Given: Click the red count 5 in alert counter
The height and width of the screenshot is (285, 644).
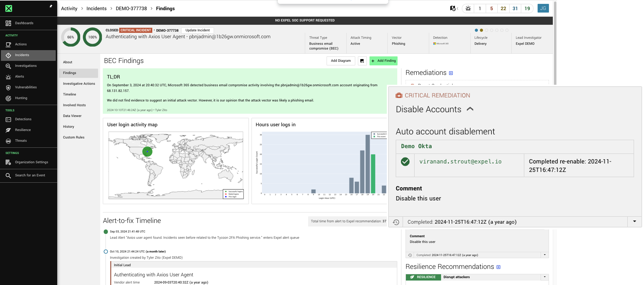Looking at the screenshot, I should (x=491, y=9).
